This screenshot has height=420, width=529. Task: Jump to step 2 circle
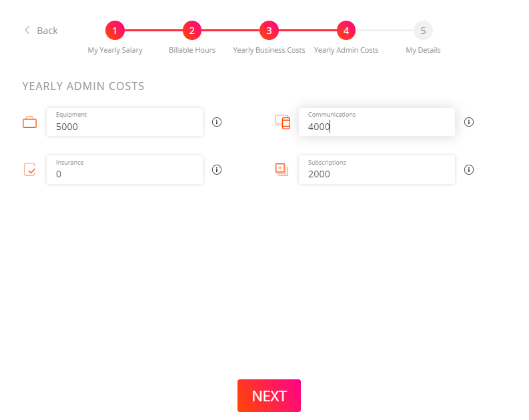coord(192,30)
